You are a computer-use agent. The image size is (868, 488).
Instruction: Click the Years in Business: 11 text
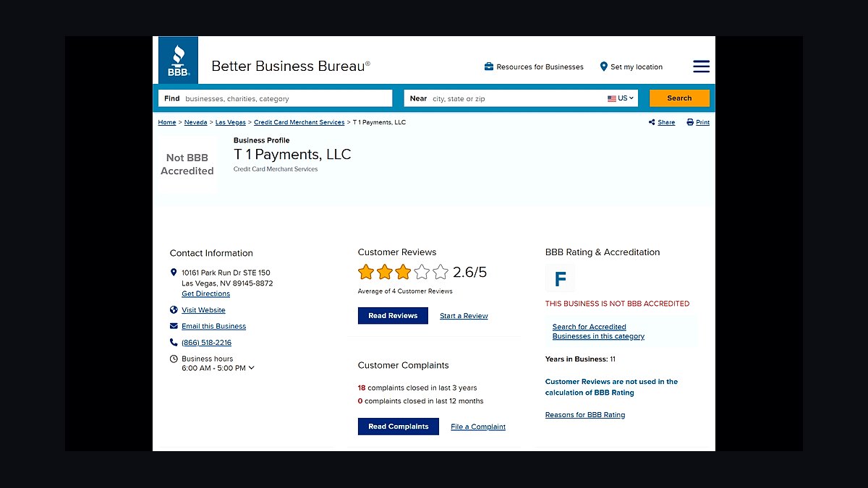pos(581,359)
